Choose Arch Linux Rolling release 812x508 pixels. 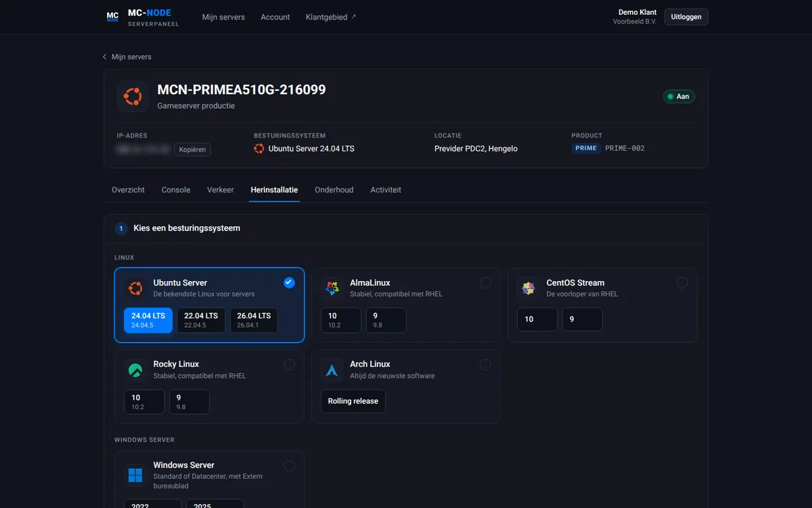(x=353, y=401)
